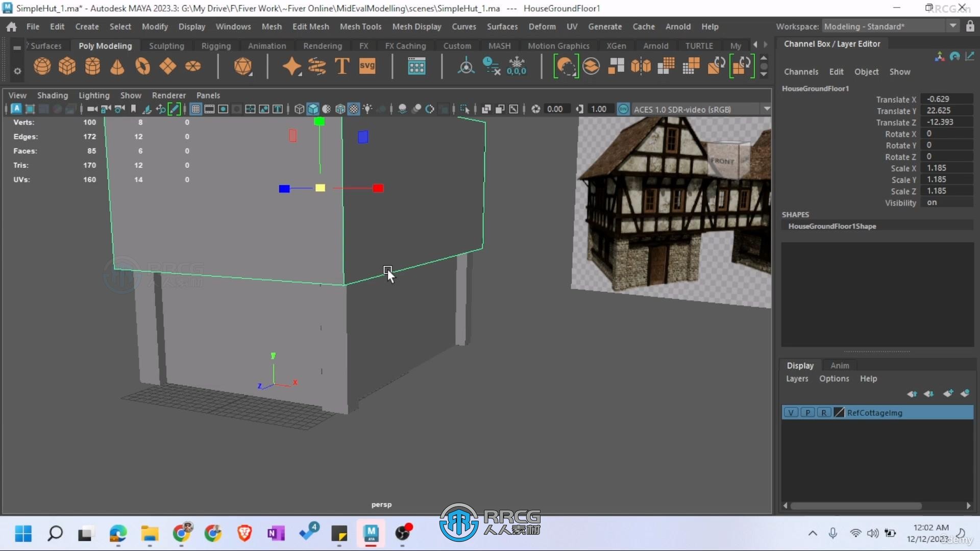The width and height of the screenshot is (980, 551).
Task: Open the Mesh menu
Action: click(x=271, y=26)
